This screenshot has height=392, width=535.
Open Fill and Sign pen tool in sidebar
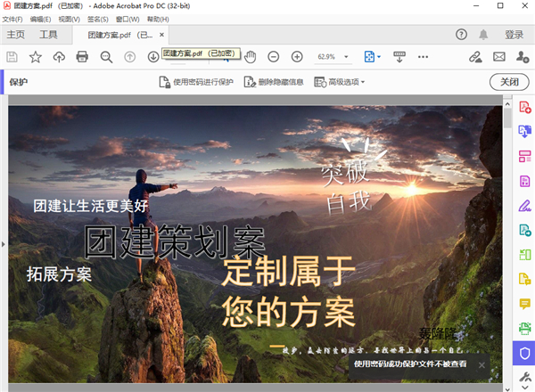pos(525,206)
